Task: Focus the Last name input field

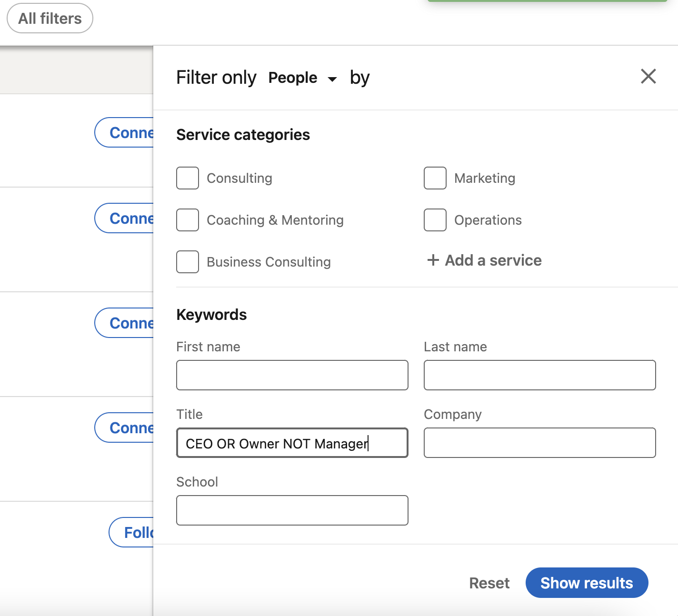Action: (540, 375)
